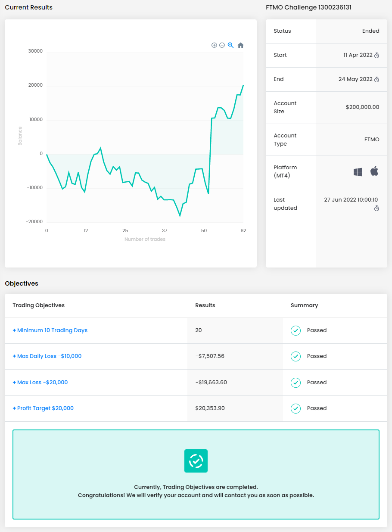This screenshot has height=532, width=392.
Task: Click the 11 Apr 2022 start date
Action: point(358,55)
